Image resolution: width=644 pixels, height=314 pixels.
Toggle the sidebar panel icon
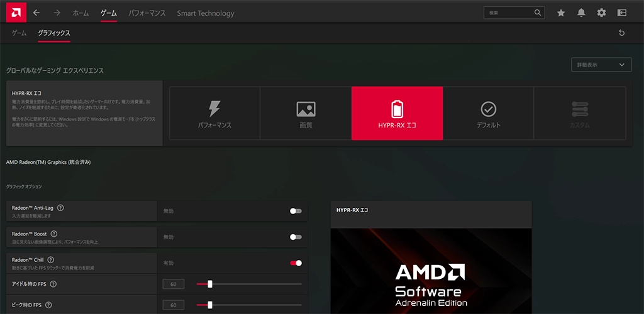[622, 13]
